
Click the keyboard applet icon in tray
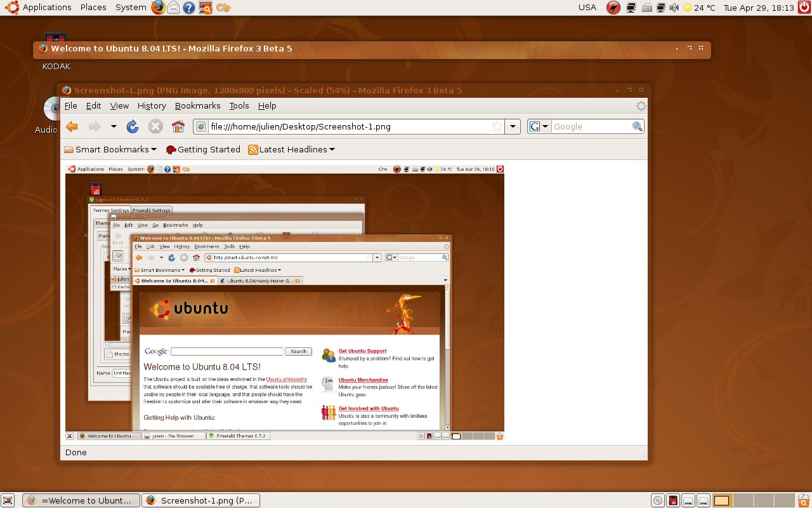647,8
